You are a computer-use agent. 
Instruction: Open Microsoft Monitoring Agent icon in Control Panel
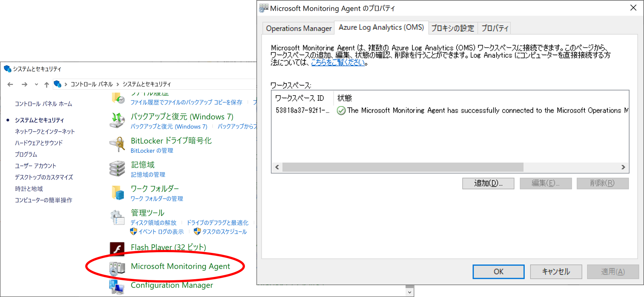pyautogui.click(x=117, y=268)
